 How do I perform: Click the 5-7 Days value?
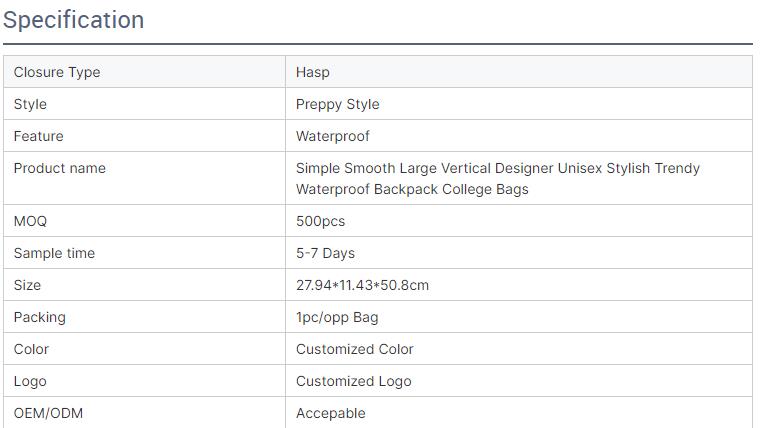point(325,253)
